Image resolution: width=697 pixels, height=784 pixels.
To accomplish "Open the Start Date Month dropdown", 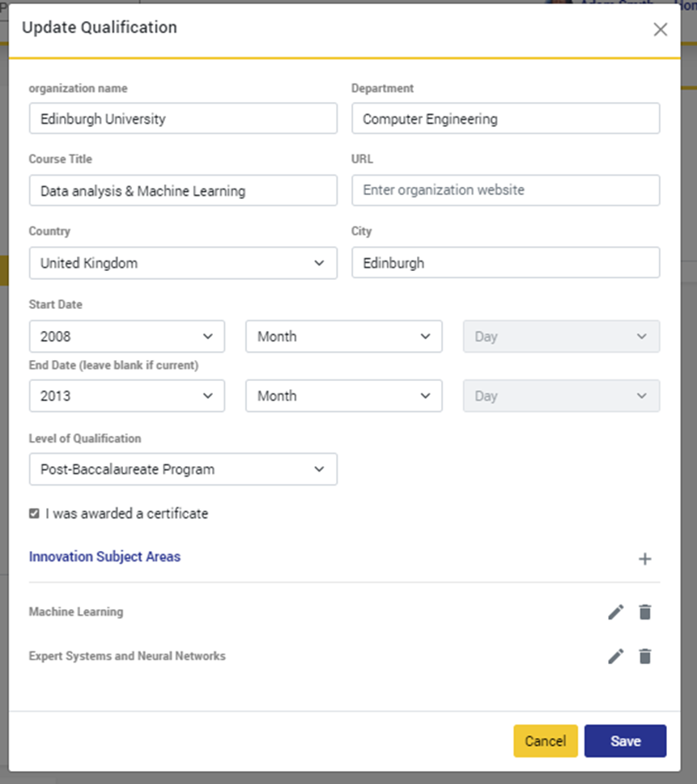I will (x=344, y=337).
